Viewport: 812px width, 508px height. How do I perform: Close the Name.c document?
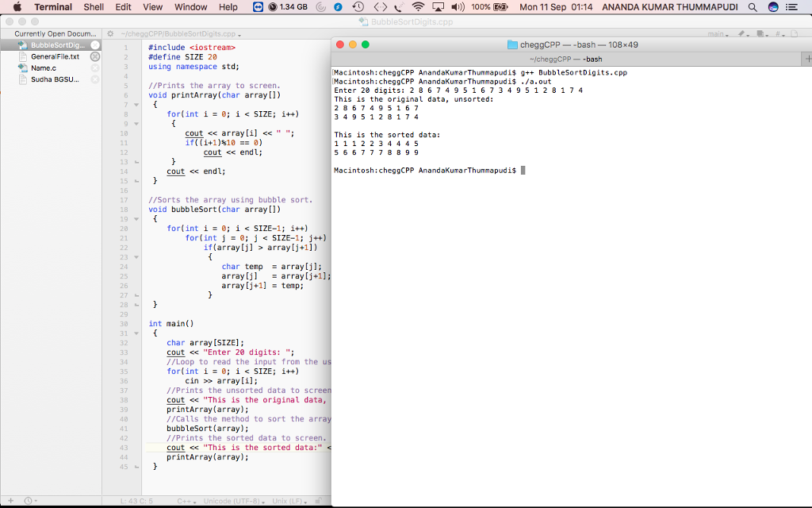(x=95, y=68)
